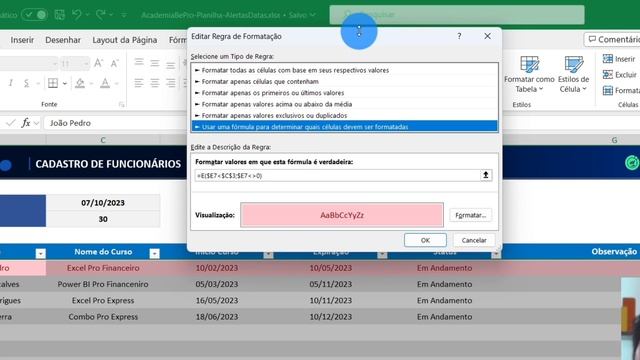The image size is (640, 360).
Task: Select cell 'Power BI Pro Financeniro'
Action: (x=103, y=284)
